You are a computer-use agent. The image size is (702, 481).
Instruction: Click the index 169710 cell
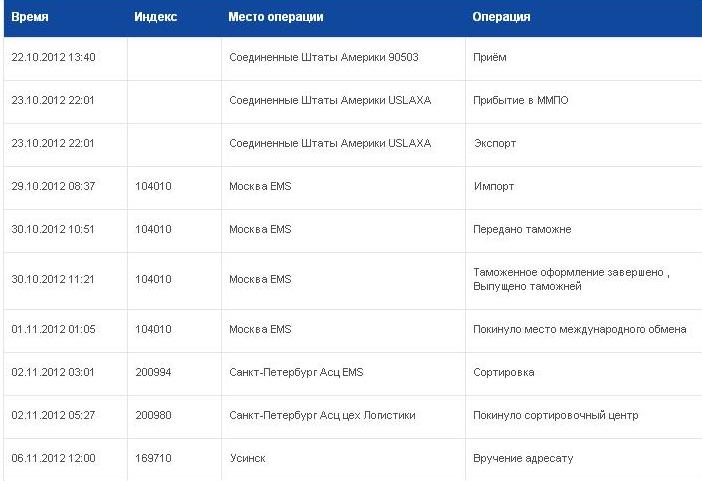point(154,458)
